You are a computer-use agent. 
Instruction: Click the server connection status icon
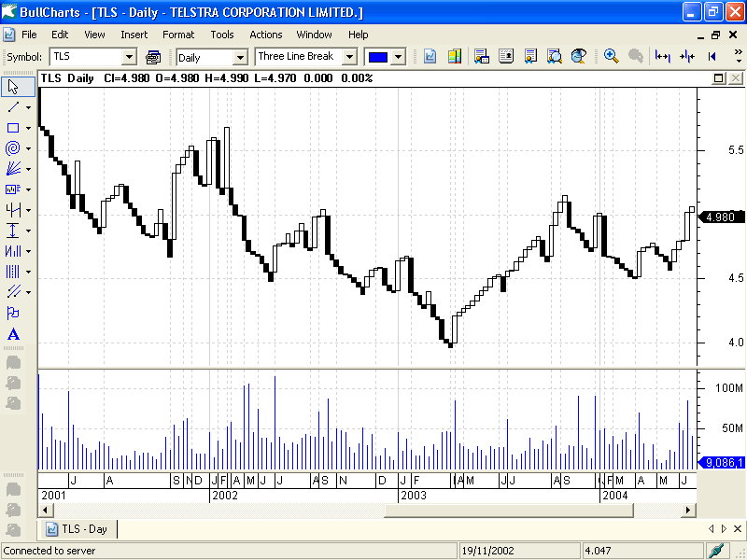coord(715,551)
